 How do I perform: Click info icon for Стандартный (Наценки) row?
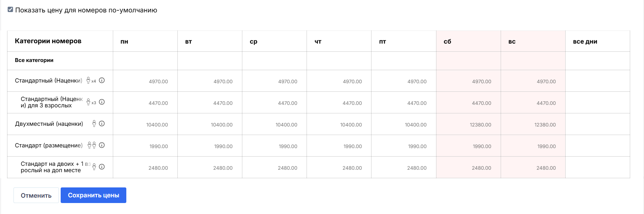102,80
